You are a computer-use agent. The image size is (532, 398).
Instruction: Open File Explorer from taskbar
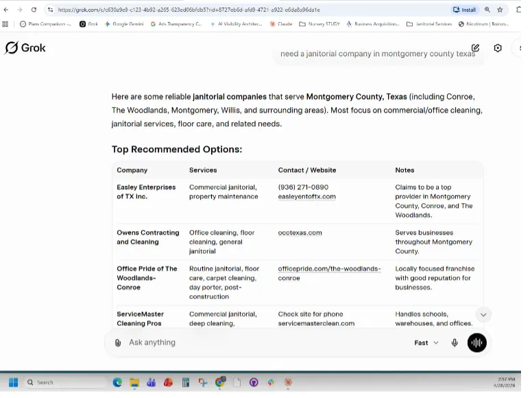coord(134,383)
